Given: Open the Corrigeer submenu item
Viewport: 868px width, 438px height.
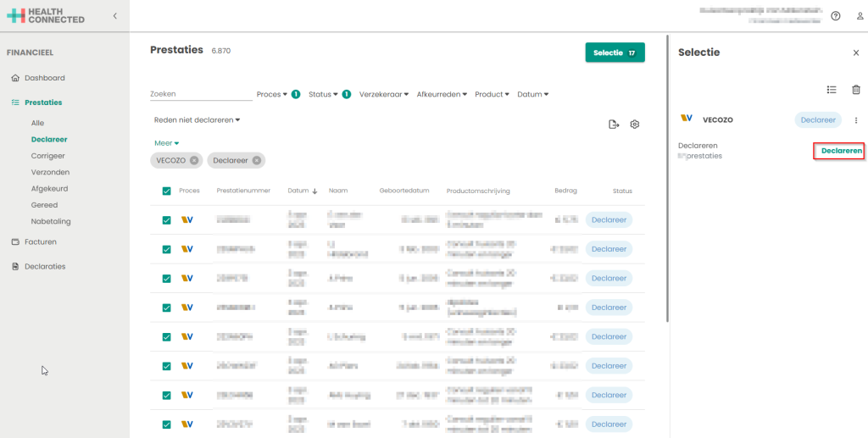Looking at the screenshot, I should 47,156.
